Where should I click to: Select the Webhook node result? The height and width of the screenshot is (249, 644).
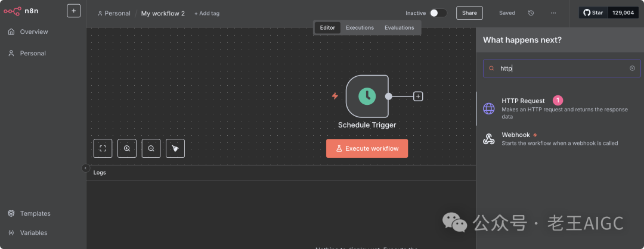[x=560, y=139]
